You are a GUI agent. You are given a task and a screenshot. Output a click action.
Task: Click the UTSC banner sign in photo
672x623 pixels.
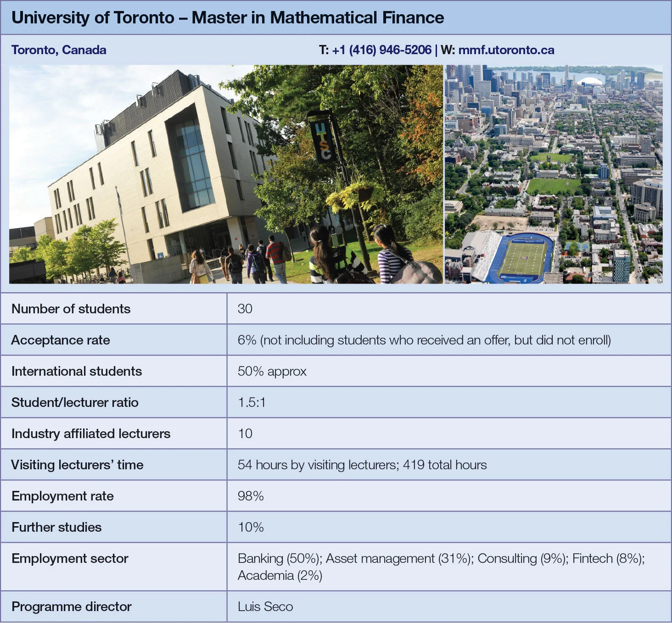pos(322,139)
